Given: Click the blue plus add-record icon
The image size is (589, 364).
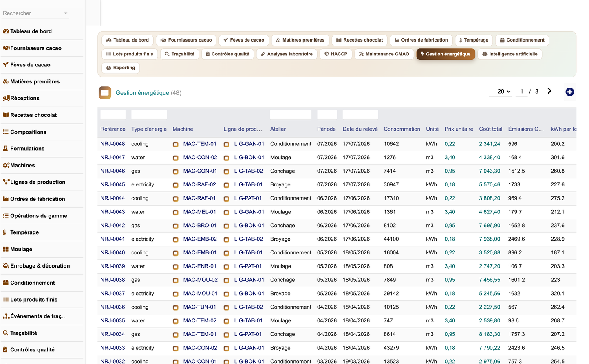Looking at the screenshot, I should [570, 92].
